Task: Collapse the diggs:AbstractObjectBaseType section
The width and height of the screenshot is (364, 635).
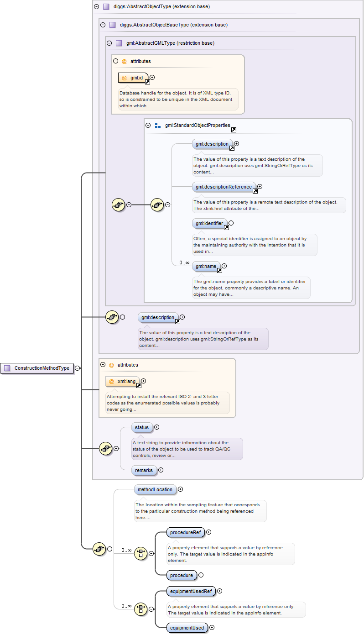Action: click(103, 25)
